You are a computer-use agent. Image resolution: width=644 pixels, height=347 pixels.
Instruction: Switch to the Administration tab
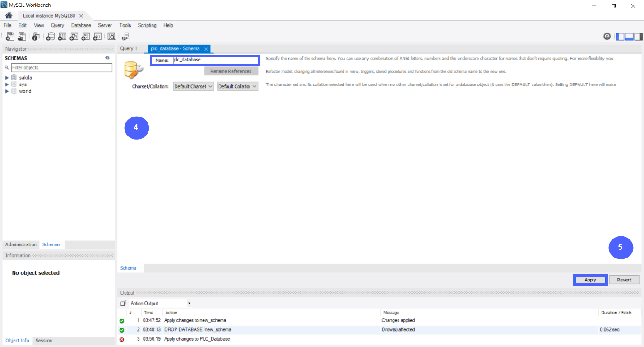[x=21, y=244]
